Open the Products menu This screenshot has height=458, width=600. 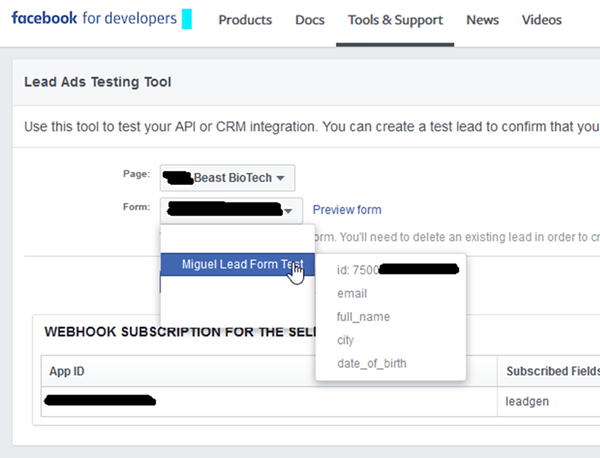coord(245,20)
